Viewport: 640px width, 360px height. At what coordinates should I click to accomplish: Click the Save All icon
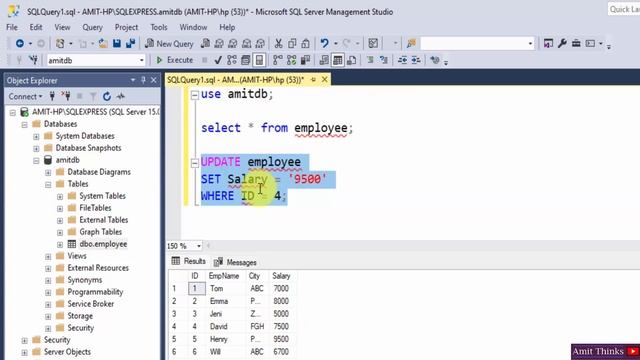pos(131,43)
